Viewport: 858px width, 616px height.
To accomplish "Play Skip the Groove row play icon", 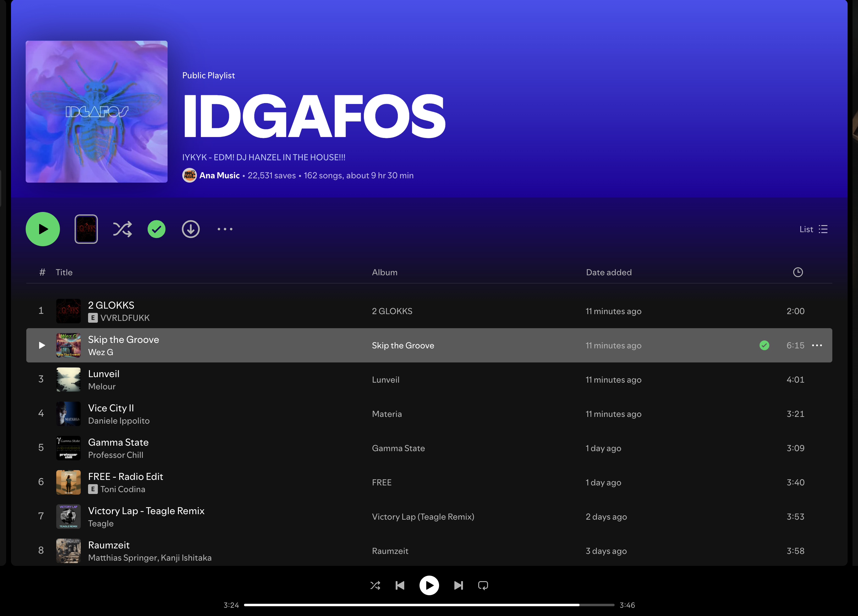I will click(42, 345).
